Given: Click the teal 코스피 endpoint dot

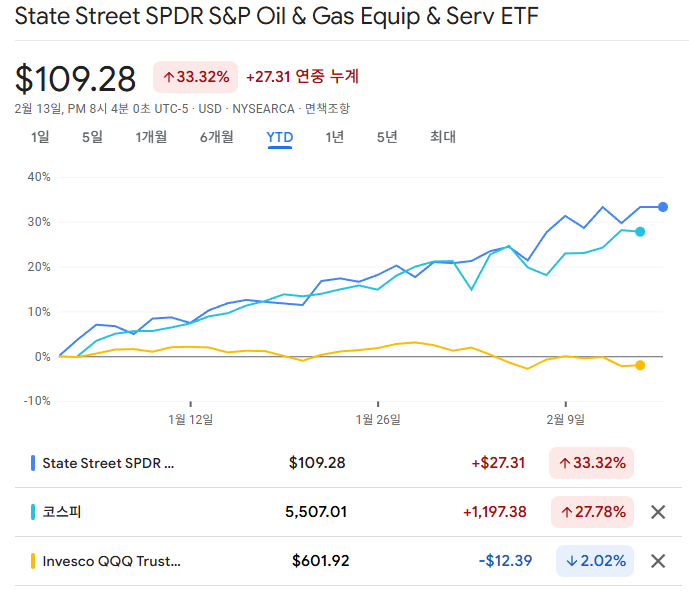Looking at the screenshot, I should pos(640,232).
